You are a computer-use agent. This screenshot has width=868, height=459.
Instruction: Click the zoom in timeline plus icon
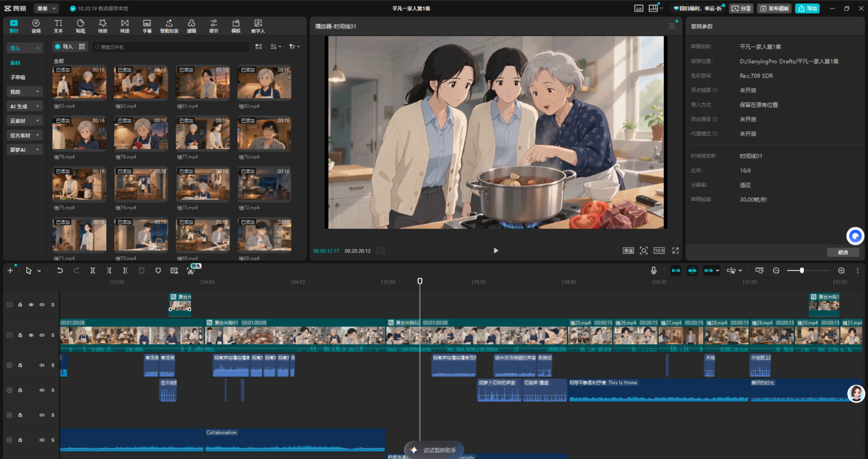(842, 270)
